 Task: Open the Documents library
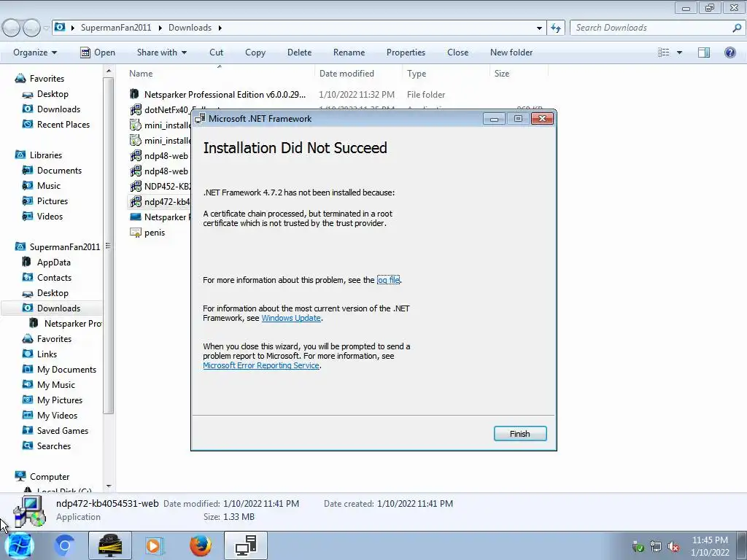click(x=59, y=171)
